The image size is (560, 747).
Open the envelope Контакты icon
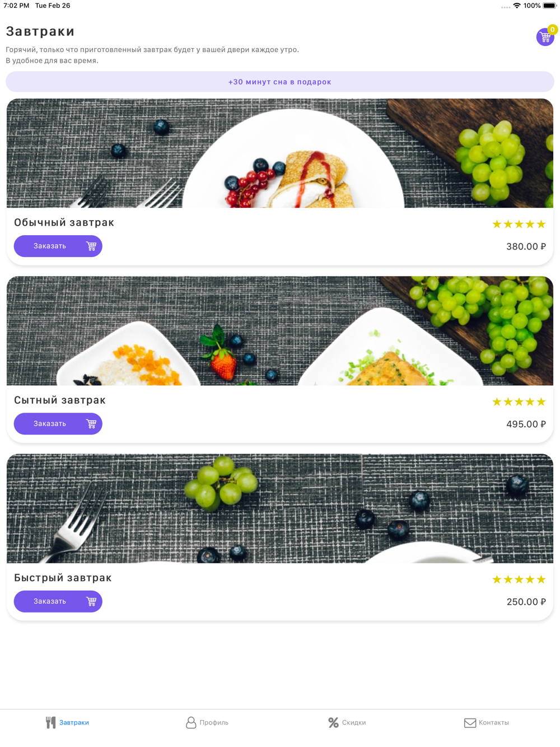(470, 723)
